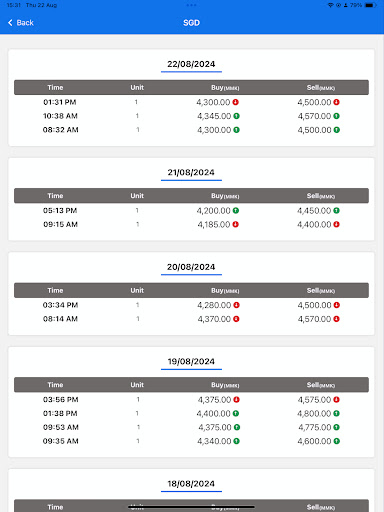The height and width of the screenshot is (512, 384).
Task: Tap the red down indicator beside 03:56 PM sell rate
Action: click(x=336, y=399)
